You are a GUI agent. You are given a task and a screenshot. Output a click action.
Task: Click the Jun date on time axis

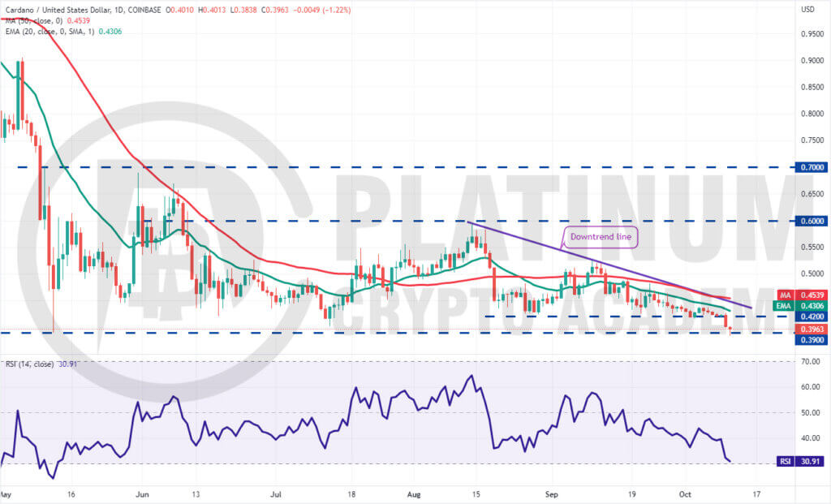pos(142,494)
